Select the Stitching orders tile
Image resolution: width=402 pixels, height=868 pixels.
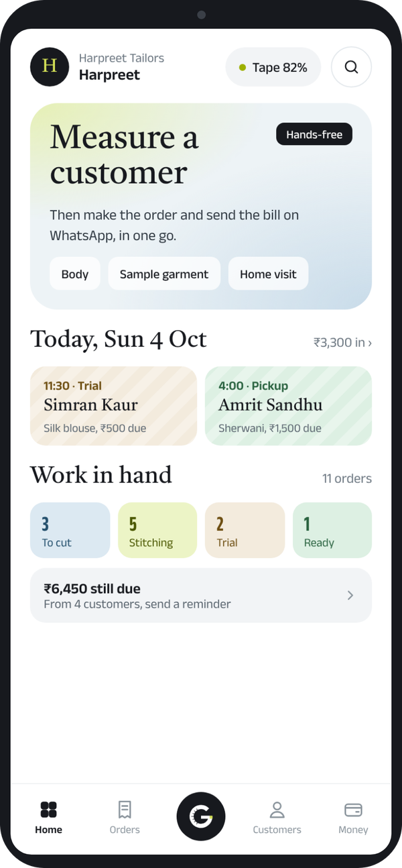157,530
